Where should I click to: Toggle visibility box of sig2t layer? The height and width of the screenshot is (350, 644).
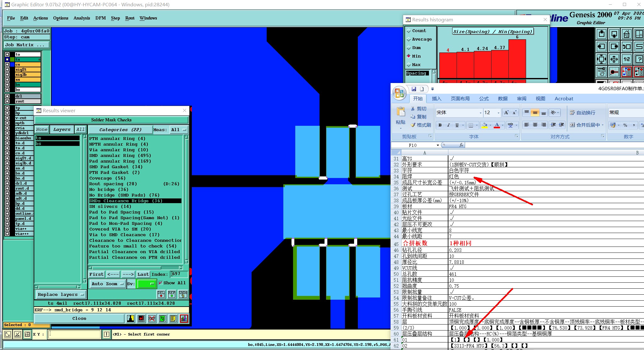(7, 69)
